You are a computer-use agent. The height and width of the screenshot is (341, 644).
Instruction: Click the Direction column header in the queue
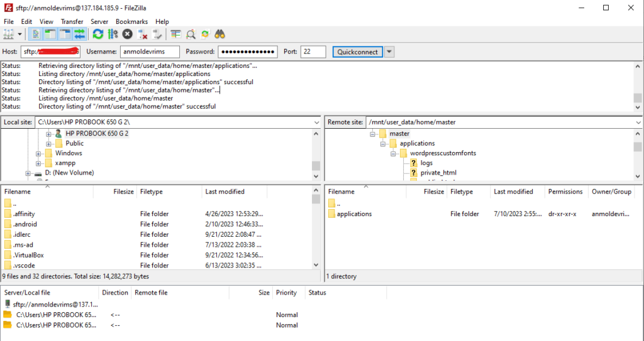(x=114, y=293)
